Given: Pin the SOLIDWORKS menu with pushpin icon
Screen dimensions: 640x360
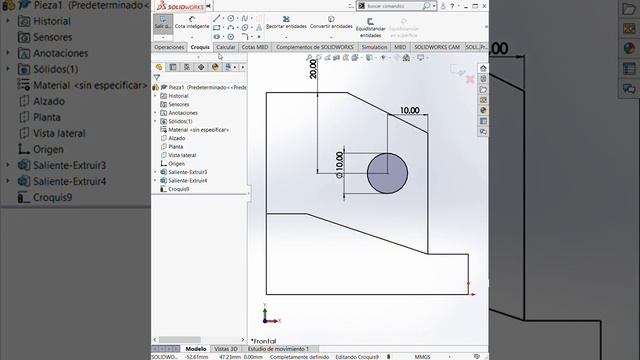Looking at the screenshot, I should click(209, 6).
